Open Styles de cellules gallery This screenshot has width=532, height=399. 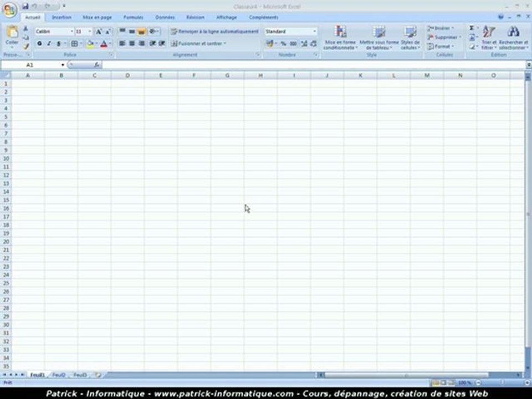[x=410, y=37]
